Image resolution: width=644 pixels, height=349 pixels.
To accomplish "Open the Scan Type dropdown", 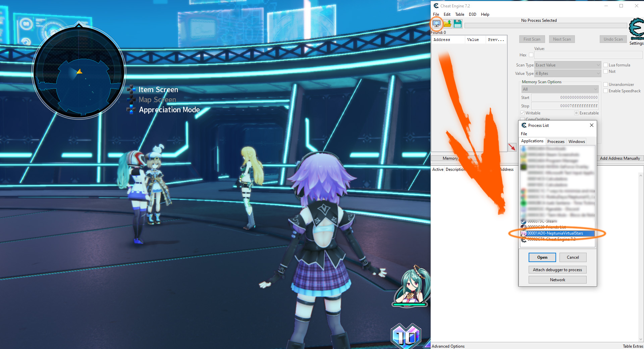I will pos(568,65).
